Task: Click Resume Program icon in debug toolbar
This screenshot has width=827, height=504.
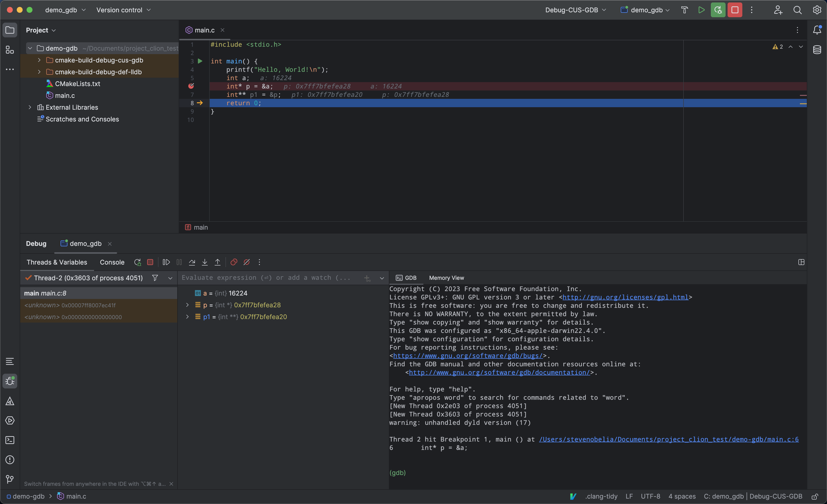Action: pos(166,262)
